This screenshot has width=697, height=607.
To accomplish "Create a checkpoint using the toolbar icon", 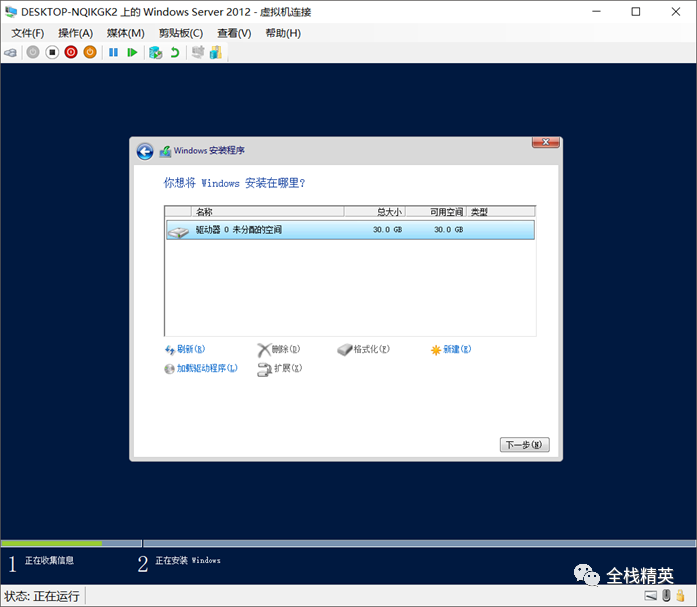I will point(155,52).
